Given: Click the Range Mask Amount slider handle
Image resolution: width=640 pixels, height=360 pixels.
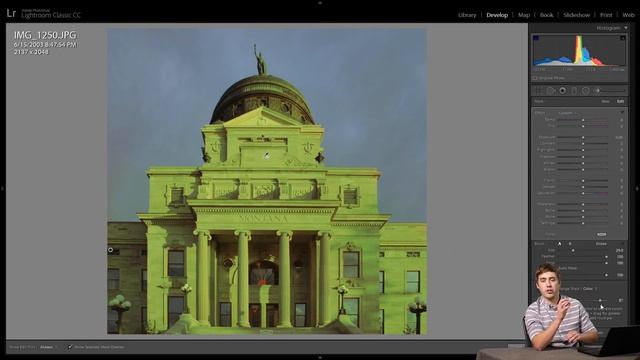Looking at the screenshot, I should [x=600, y=300].
